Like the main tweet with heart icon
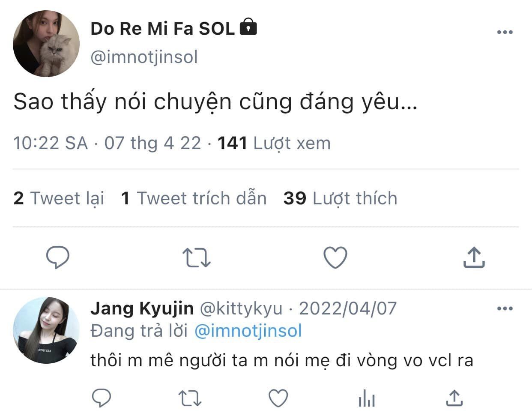The height and width of the screenshot is (416, 532). 335,258
